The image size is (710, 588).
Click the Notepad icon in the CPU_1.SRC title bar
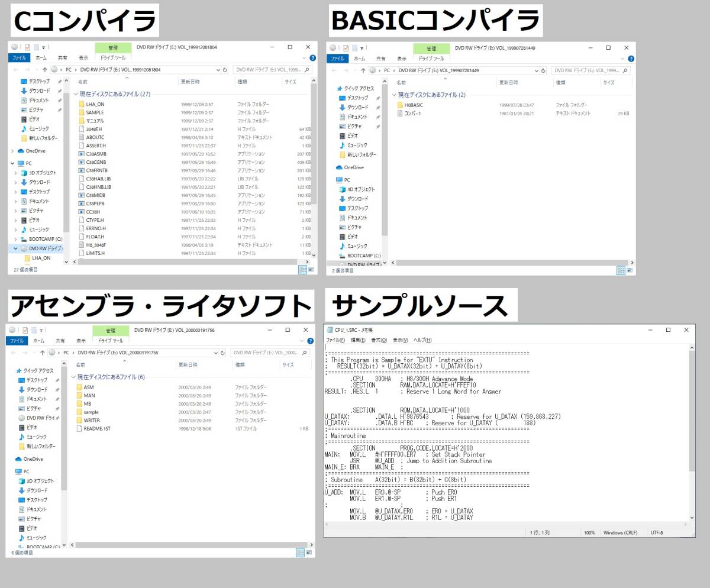[x=330, y=330]
